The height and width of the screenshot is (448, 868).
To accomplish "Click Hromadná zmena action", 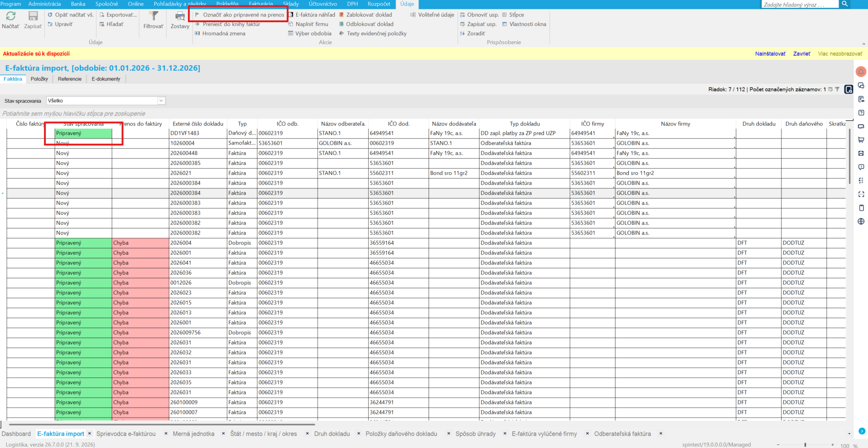I will point(220,34).
